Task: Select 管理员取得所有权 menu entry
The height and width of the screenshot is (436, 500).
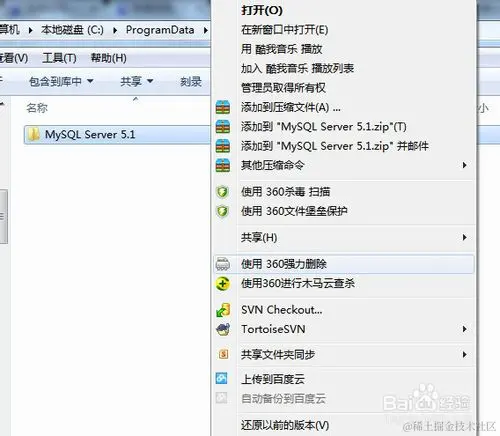Action: coord(283,88)
